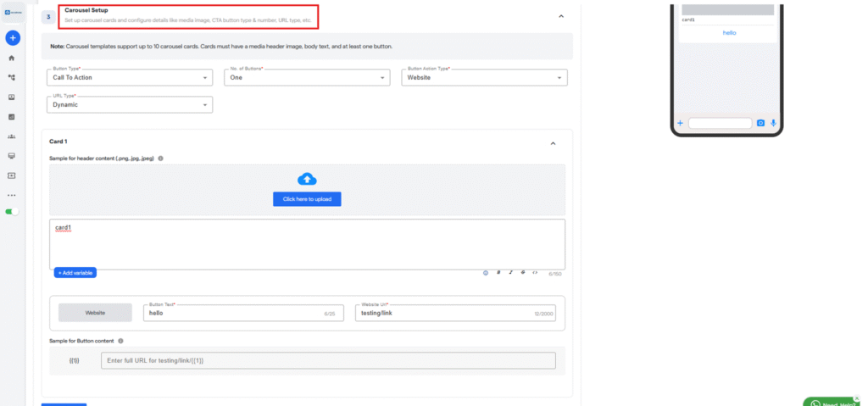Apply bold formatting to card text
Screen dimensions: 868x406
[498, 273]
